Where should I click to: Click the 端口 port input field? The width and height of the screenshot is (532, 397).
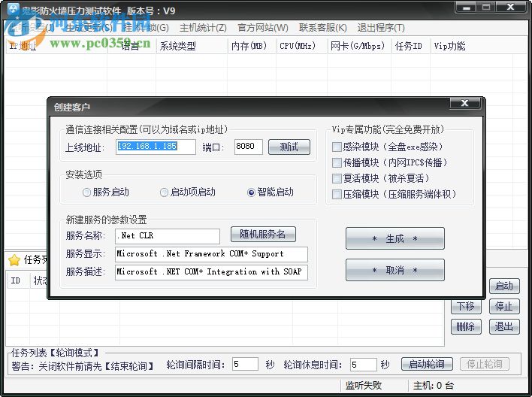point(249,147)
